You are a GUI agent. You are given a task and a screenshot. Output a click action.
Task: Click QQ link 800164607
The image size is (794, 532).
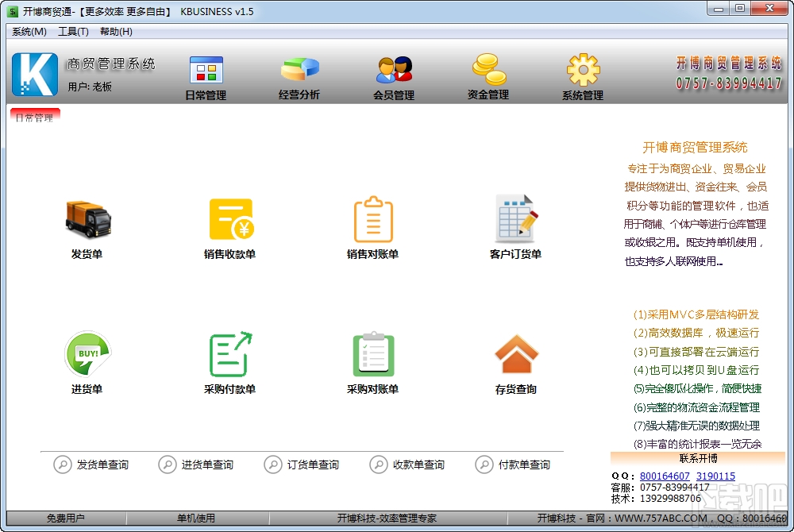tap(665, 476)
